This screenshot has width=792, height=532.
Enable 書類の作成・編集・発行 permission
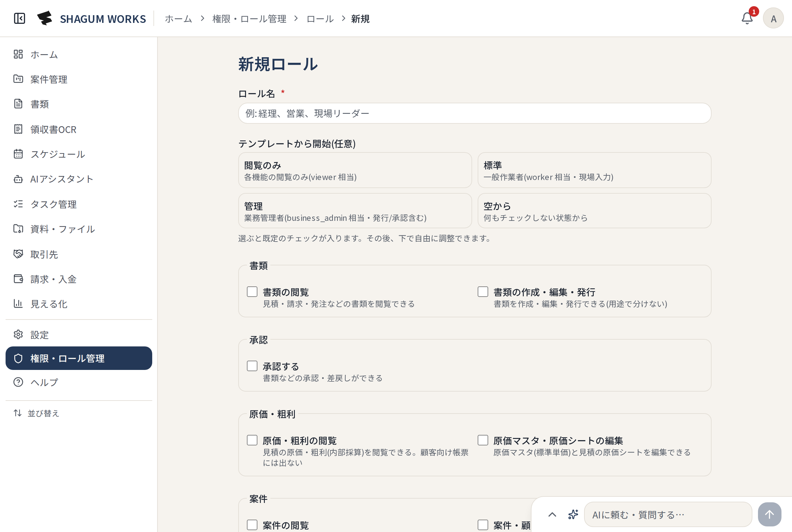pos(483,292)
